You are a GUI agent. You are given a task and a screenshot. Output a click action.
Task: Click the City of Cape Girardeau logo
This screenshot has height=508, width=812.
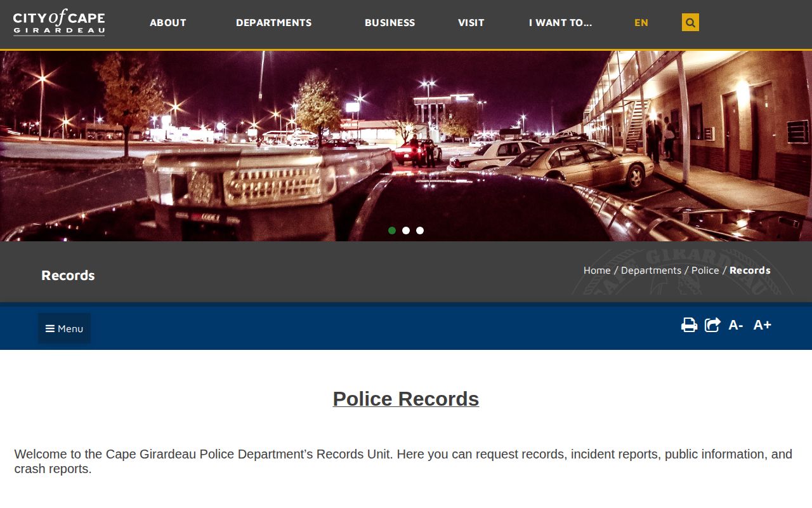pos(59,22)
